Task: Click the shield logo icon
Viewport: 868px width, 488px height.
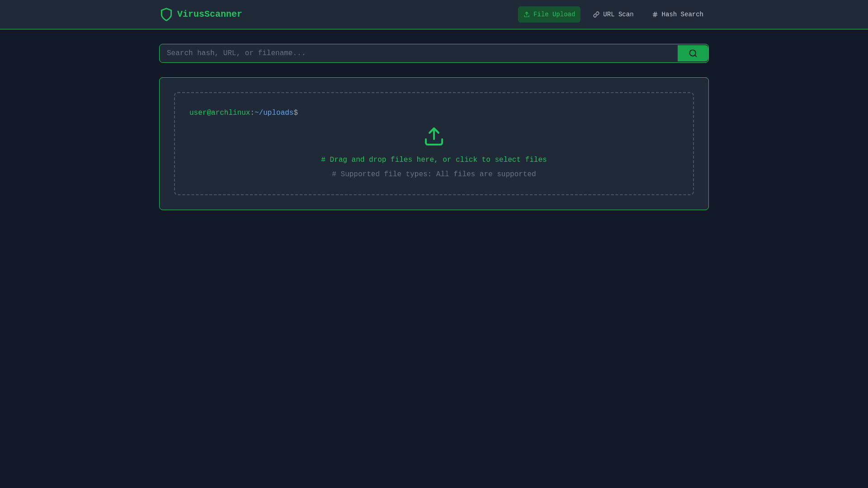Action: coord(166,14)
